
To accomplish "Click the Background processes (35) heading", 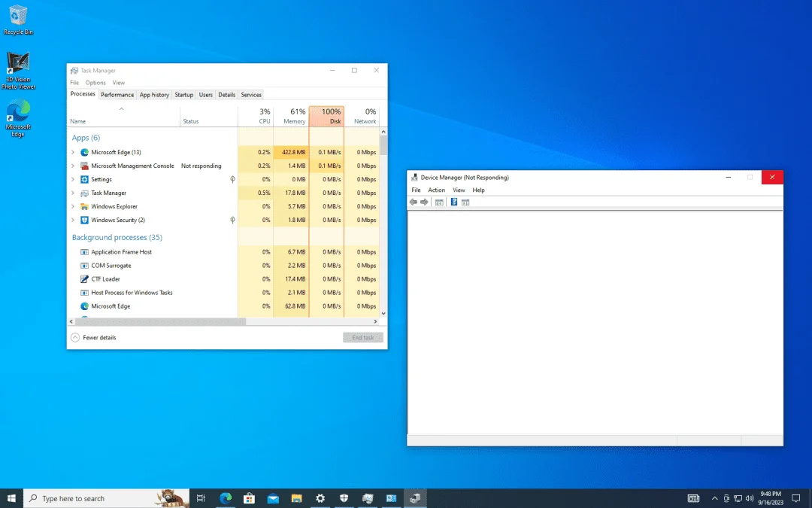I will pyautogui.click(x=117, y=237).
